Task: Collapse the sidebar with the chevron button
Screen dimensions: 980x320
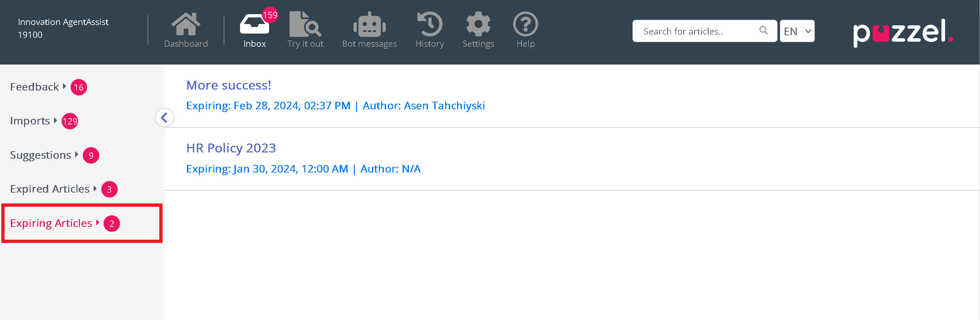Action: point(164,118)
